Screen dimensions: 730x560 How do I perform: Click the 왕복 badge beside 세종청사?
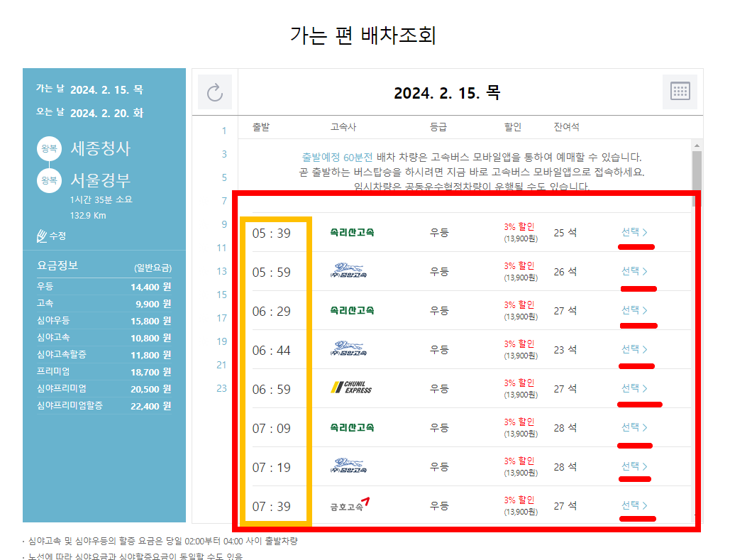point(50,148)
